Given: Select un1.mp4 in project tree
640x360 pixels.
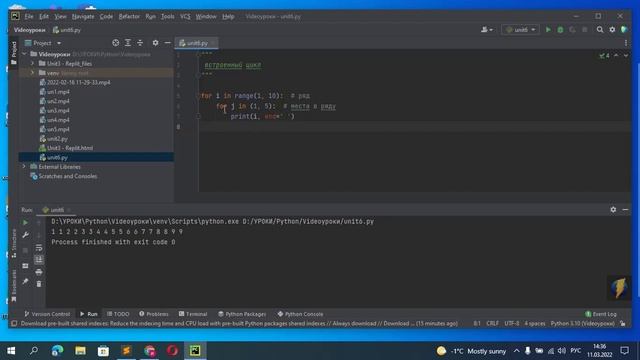Looking at the screenshot, I should coord(54,92).
